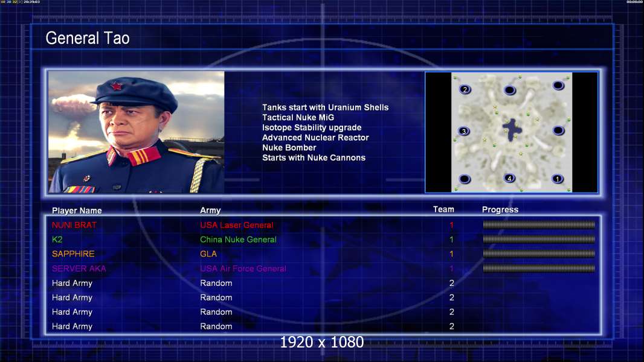644x362 pixels.
Task: Select the empty top-center start position marker
Action: click(x=510, y=91)
